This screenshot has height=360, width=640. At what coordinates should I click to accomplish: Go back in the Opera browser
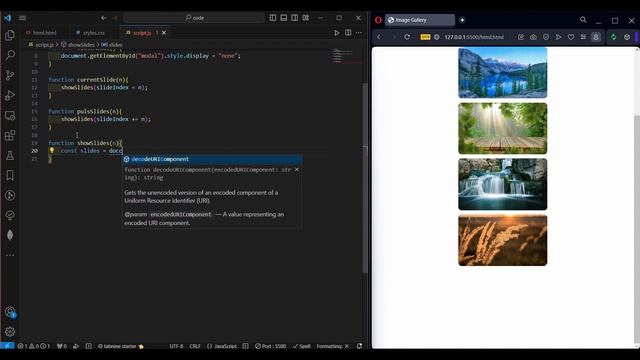click(x=379, y=37)
